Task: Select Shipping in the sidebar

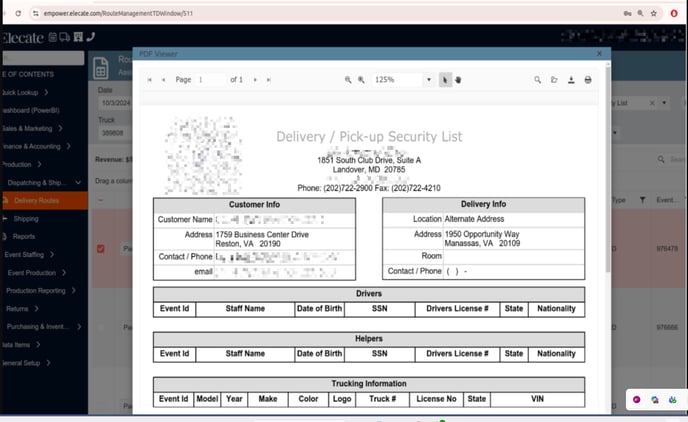Action: point(26,218)
